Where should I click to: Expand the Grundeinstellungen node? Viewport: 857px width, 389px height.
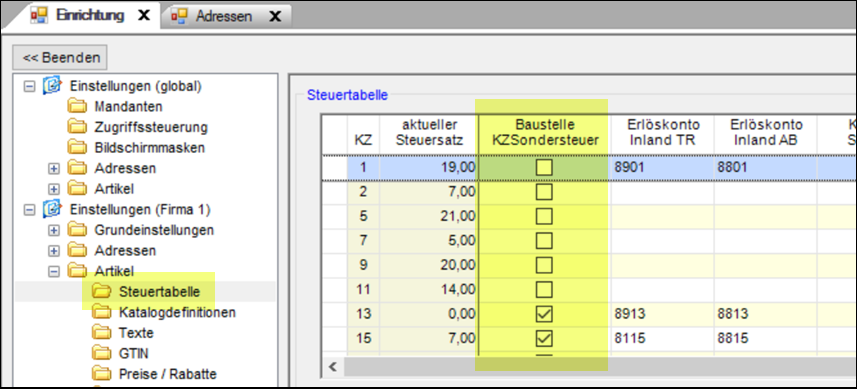click(54, 231)
